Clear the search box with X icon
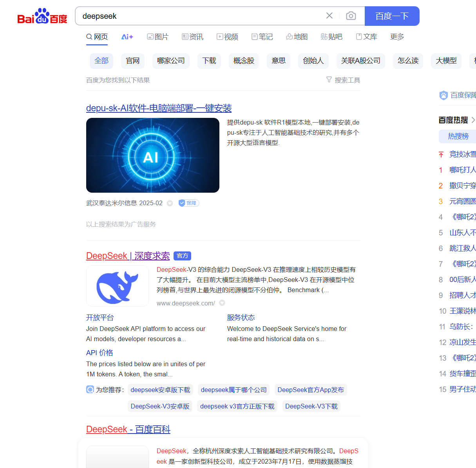This screenshot has width=476, height=468. tap(329, 16)
